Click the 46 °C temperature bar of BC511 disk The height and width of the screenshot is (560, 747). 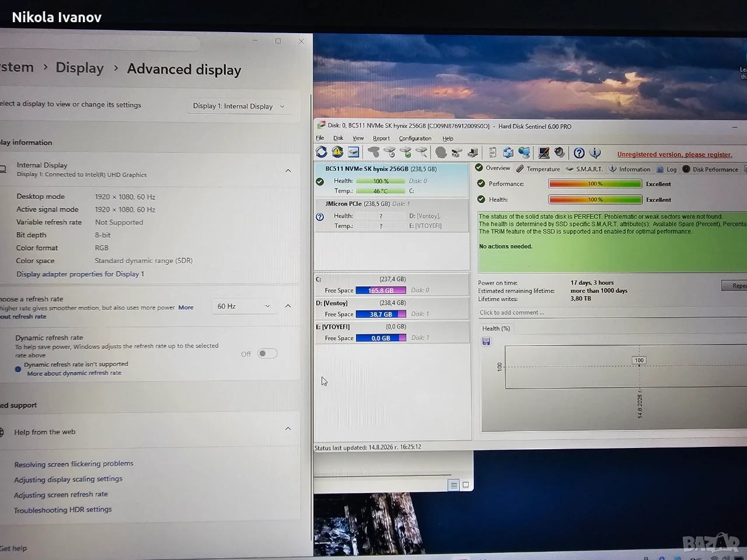point(381,191)
